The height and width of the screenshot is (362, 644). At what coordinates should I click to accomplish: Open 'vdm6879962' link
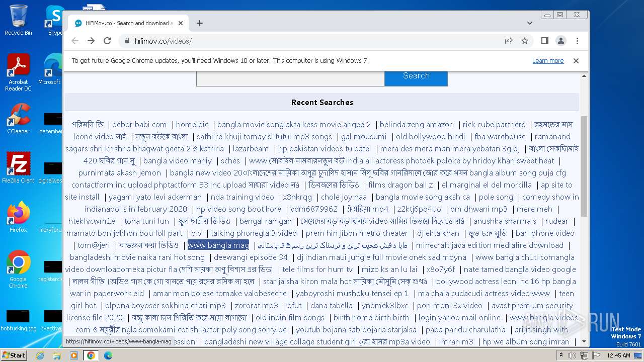pyautogui.click(x=314, y=209)
